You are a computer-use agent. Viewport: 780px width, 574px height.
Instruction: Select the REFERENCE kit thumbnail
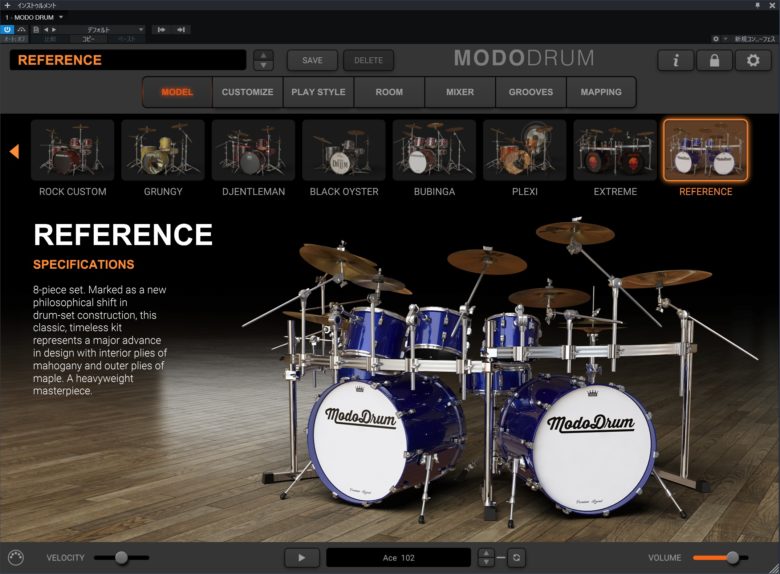pyautogui.click(x=705, y=150)
